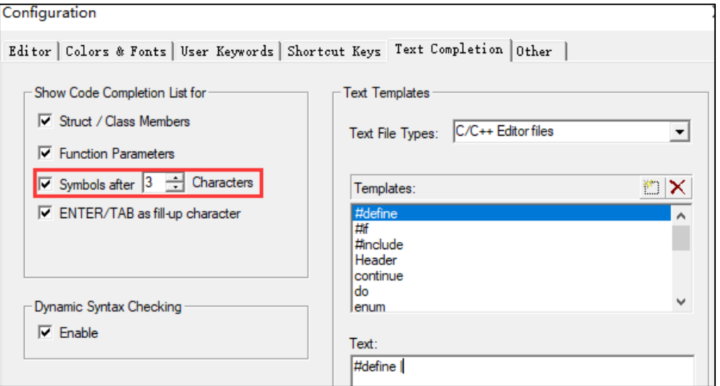
Task: Open the Shortcut Keys tab
Action: coord(334,51)
